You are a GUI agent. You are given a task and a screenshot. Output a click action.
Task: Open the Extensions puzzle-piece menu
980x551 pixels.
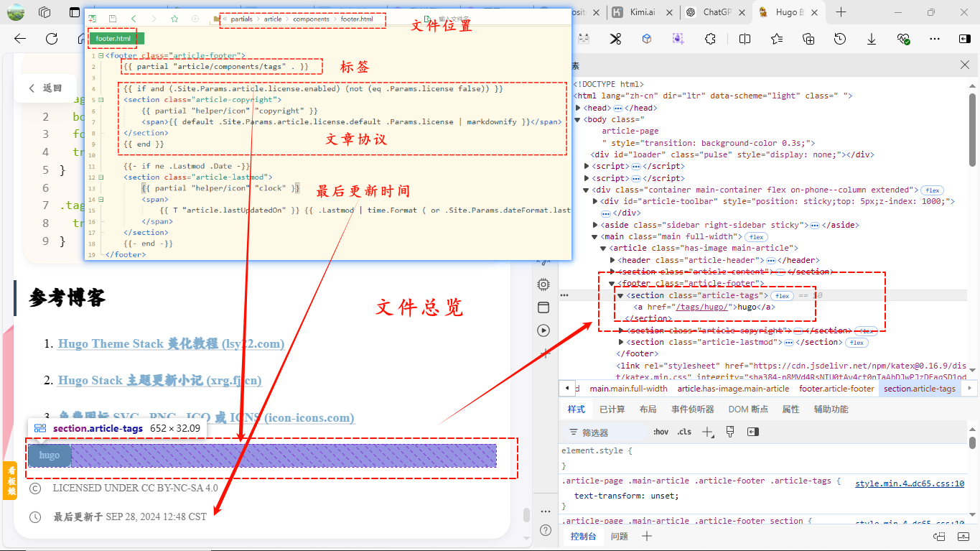coord(711,39)
